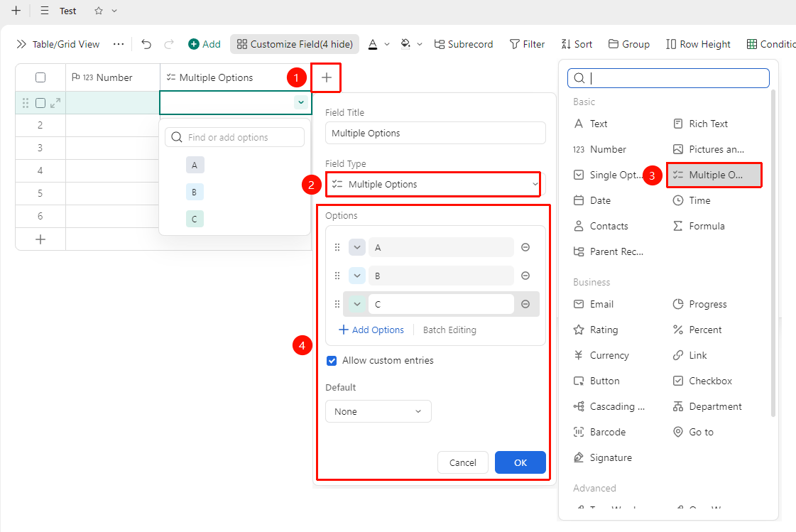Click the Cancel button
Viewport: 796px width, 532px height.
click(463, 462)
